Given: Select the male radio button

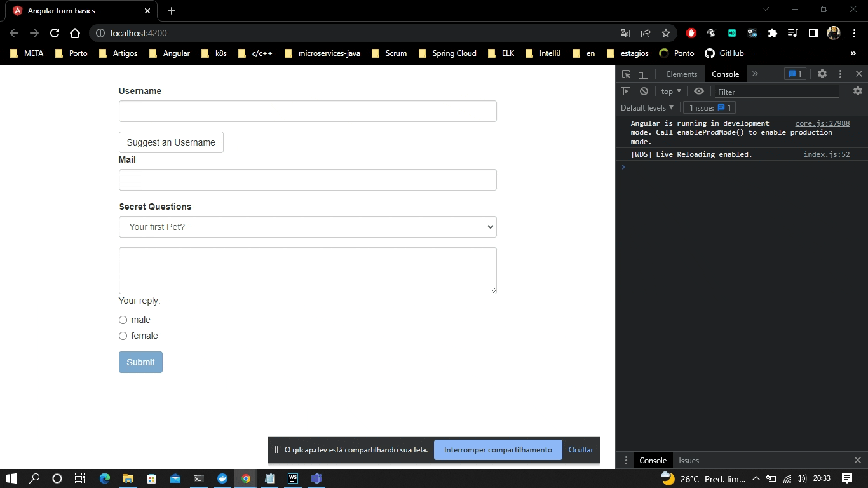Looking at the screenshot, I should point(123,320).
